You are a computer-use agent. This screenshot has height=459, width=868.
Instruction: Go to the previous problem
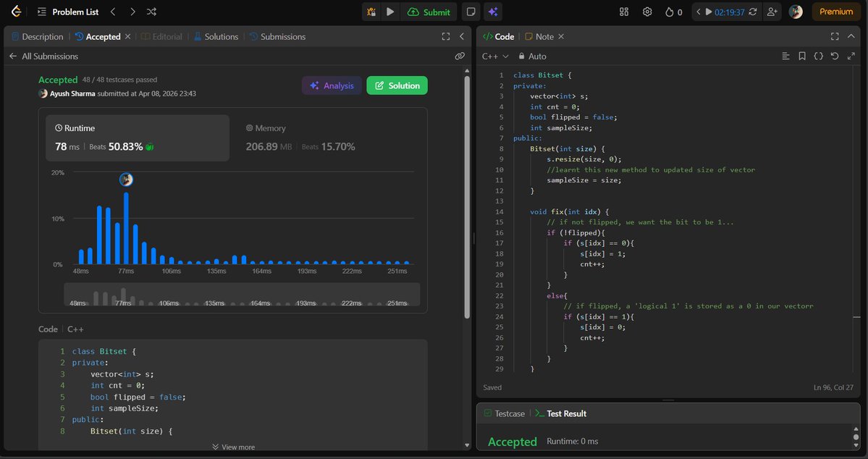(x=113, y=12)
